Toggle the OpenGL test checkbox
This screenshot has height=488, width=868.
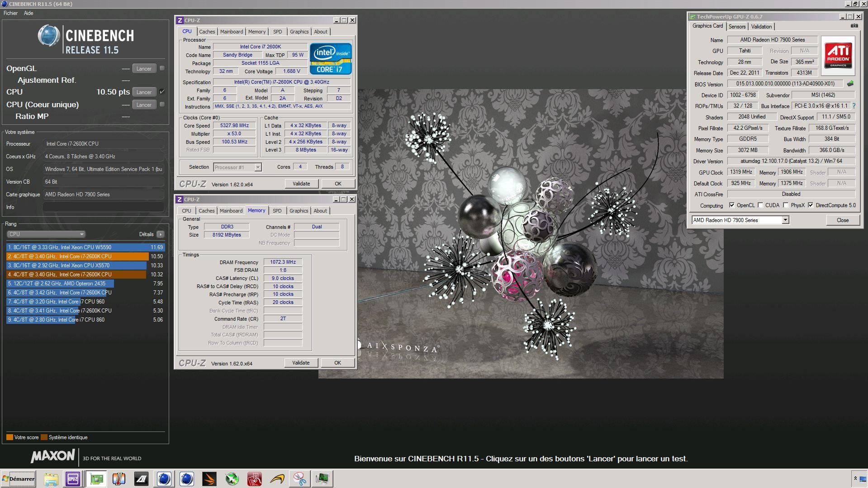pos(162,68)
